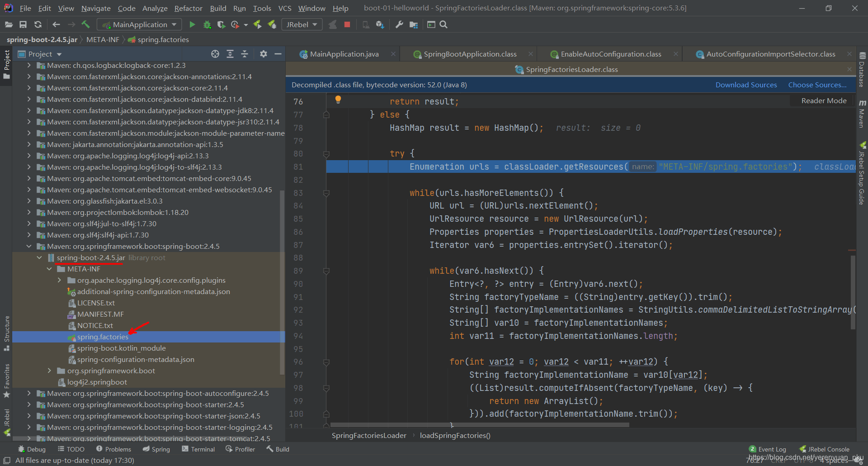
Task: Expand the org.springframework.boot package node
Action: tap(49, 371)
